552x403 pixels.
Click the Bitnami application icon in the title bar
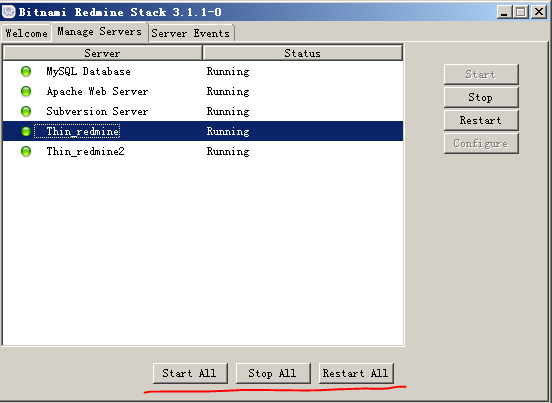click(8, 12)
